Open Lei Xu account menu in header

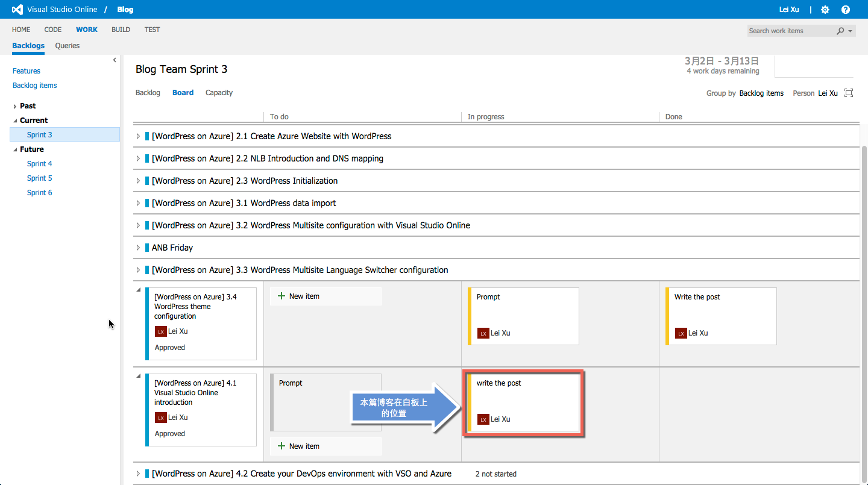[790, 10]
